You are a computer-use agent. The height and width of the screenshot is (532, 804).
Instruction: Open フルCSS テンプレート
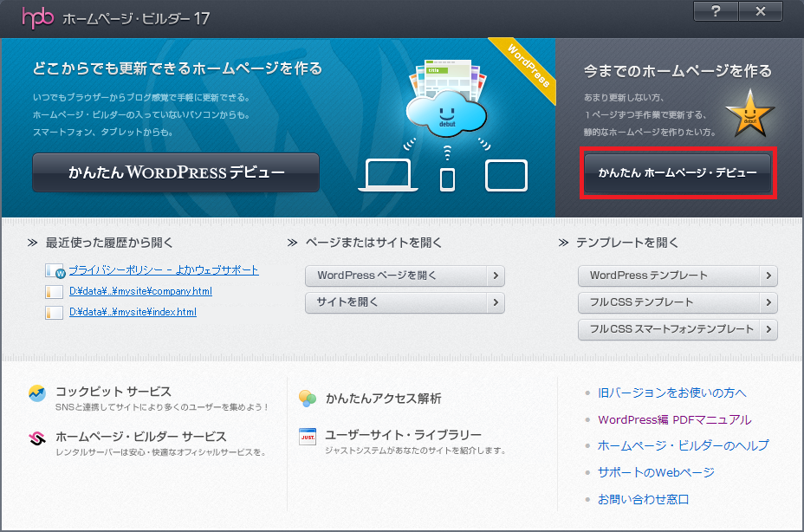point(678,302)
